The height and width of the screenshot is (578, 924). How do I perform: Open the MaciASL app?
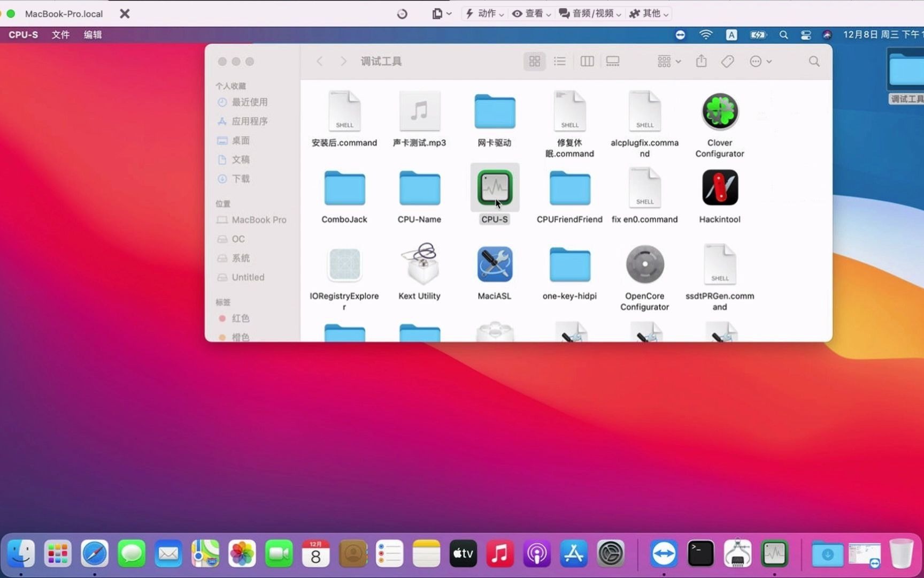coord(495,264)
